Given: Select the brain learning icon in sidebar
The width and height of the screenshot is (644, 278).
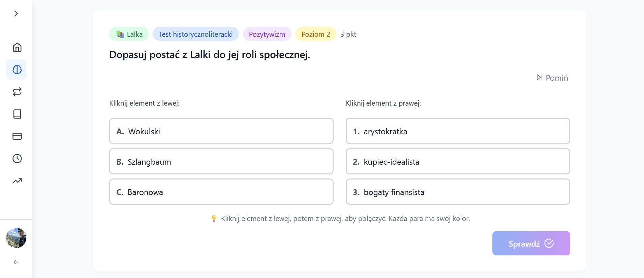Looking at the screenshot, I should pyautogui.click(x=17, y=69).
